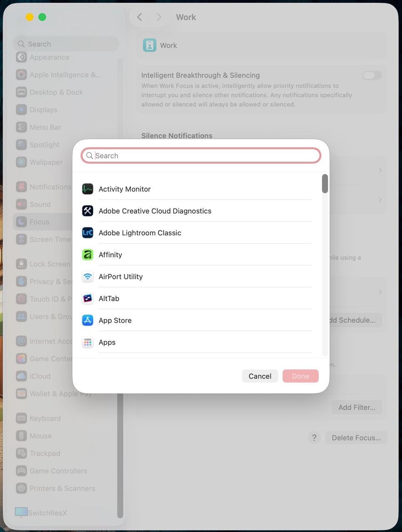
Task: Open the Appearance sidebar icon
Action: pos(21,57)
